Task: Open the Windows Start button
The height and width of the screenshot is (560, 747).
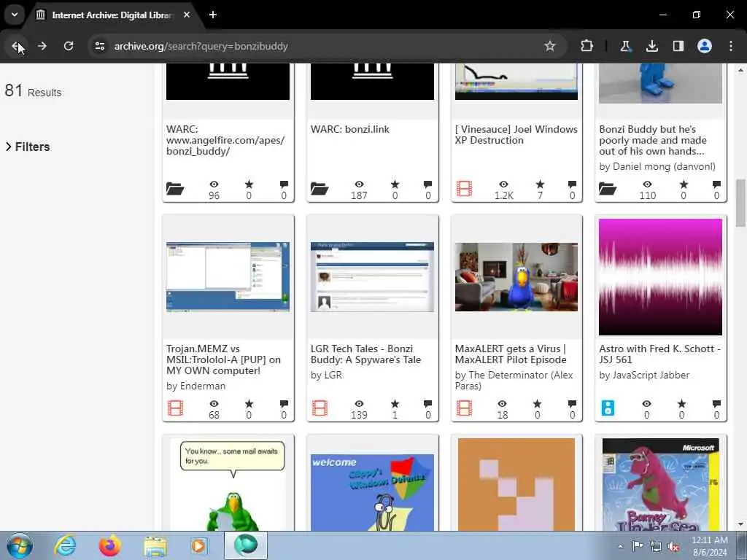Action: [20, 545]
